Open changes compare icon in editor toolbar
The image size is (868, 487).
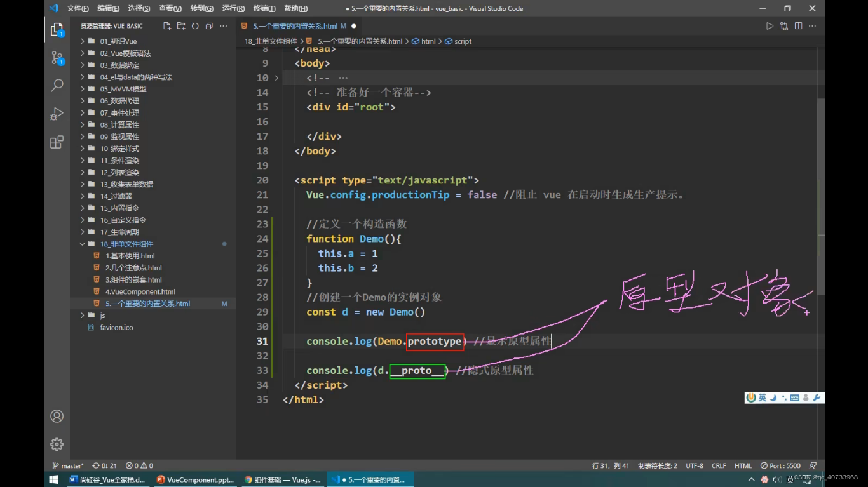784,26
